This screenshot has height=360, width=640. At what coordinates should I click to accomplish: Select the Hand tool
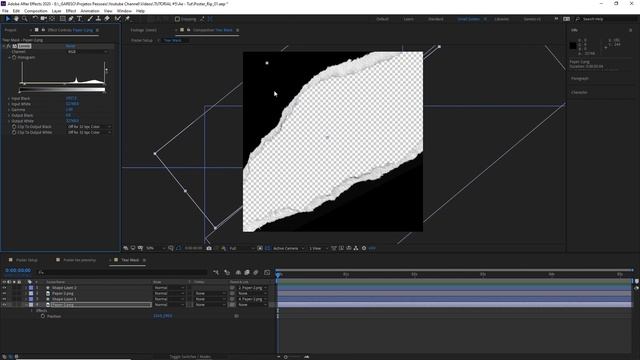(x=16, y=19)
